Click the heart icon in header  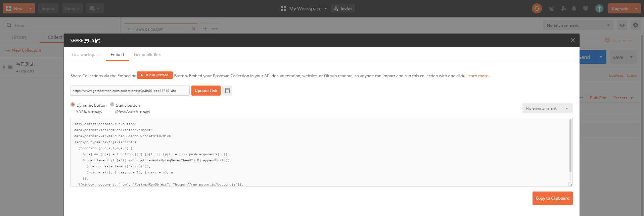pos(586,8)
